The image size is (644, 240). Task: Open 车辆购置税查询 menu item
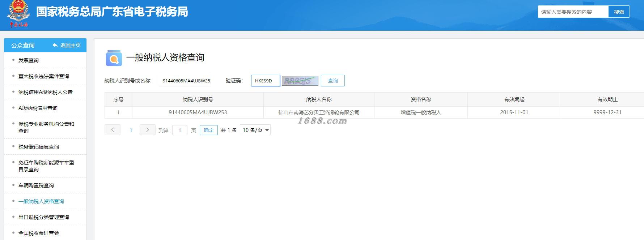[x=36, y=185]
